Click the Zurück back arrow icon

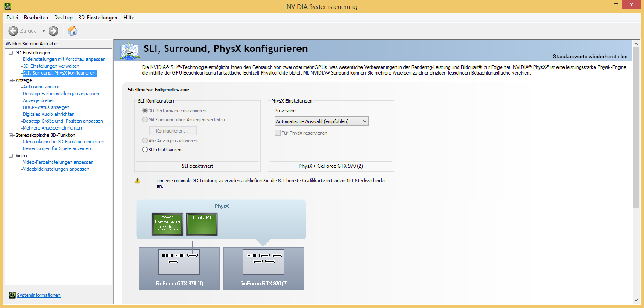tap(13, 31)
